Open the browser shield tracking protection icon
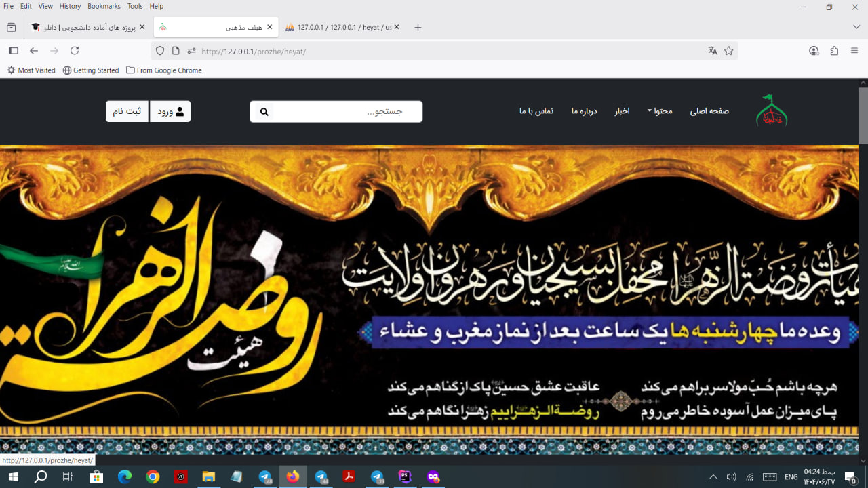868x488 pixels. click(x=159, y=50)
